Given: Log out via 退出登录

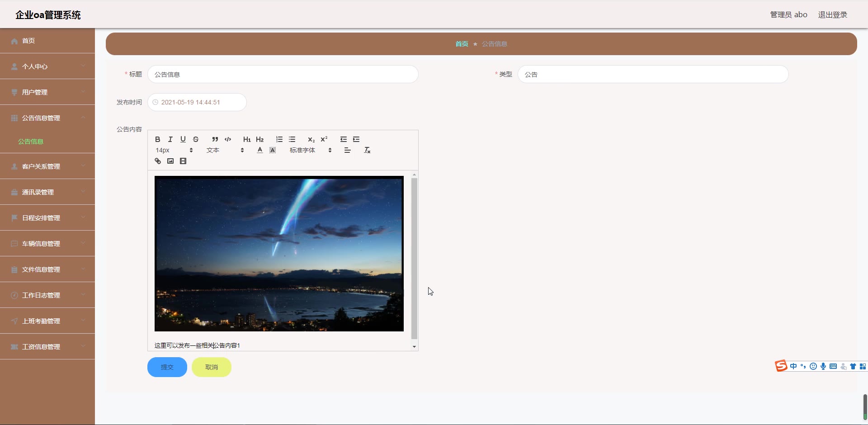Looking at the screenshot, I should pos(833,14).
